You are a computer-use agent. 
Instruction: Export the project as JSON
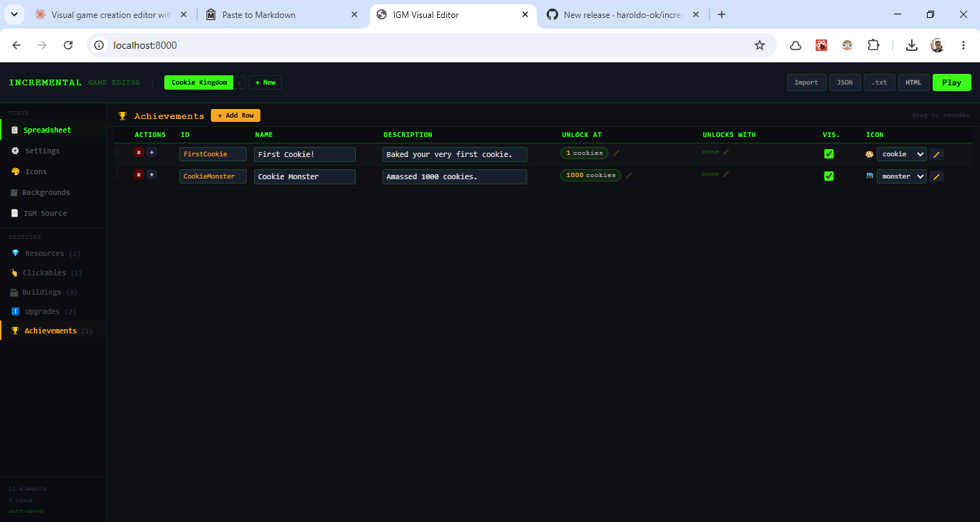click(x=845, y=82)
